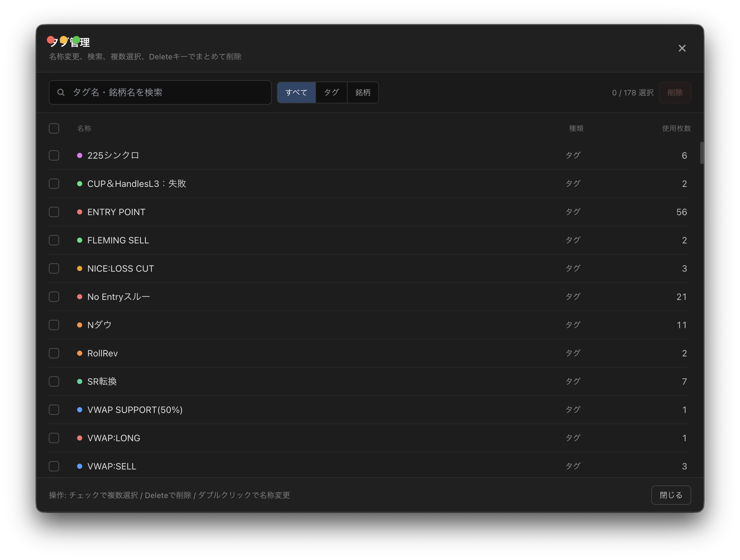Click the list scrollbar thumb
The image size is (740, 560).
pyautogui.click(x=702, y=153)
